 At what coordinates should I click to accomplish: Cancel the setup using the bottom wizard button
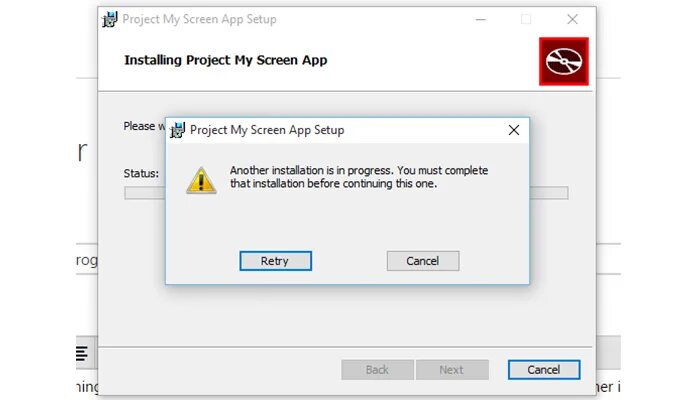pos(544,370)
